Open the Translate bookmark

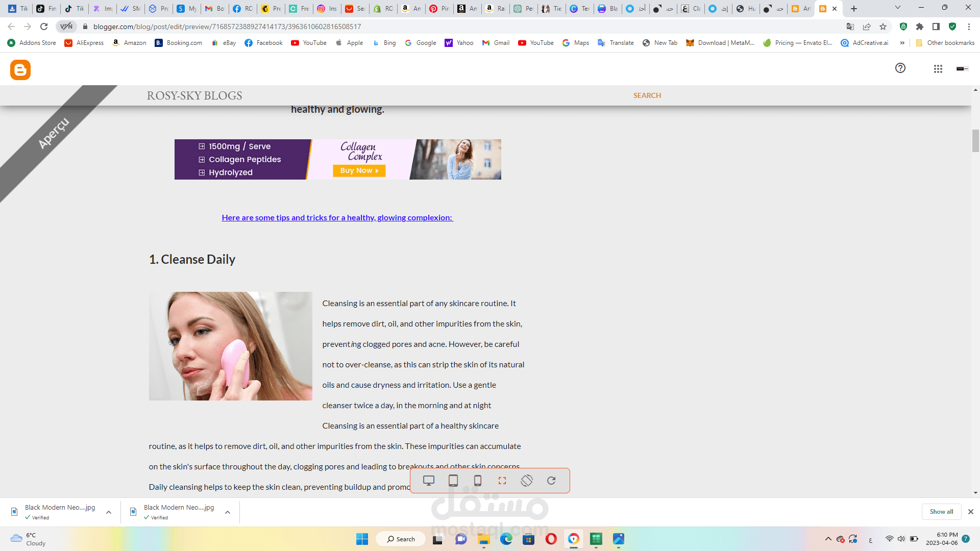pyautogui.click(x=616, y=43)
